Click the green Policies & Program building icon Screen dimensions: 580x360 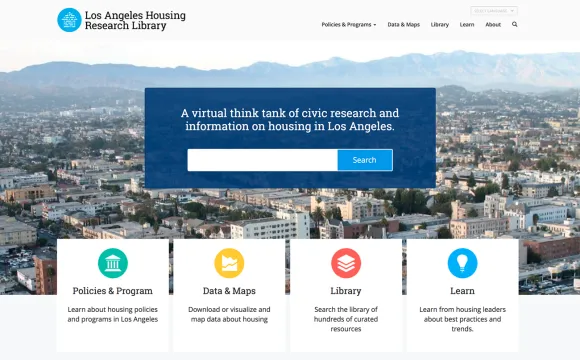tap(113, 263)
